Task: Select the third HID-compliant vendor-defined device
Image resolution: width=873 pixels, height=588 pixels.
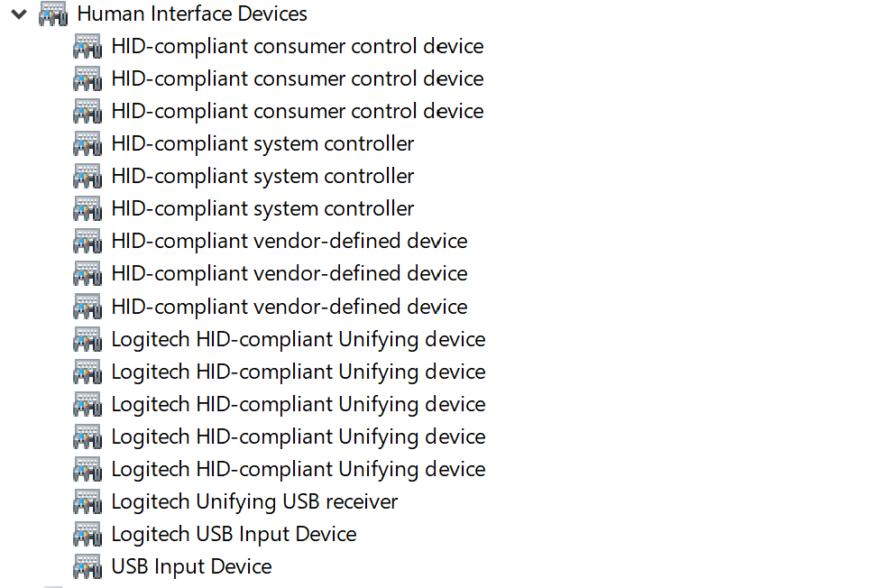Action: click(289, 307)
